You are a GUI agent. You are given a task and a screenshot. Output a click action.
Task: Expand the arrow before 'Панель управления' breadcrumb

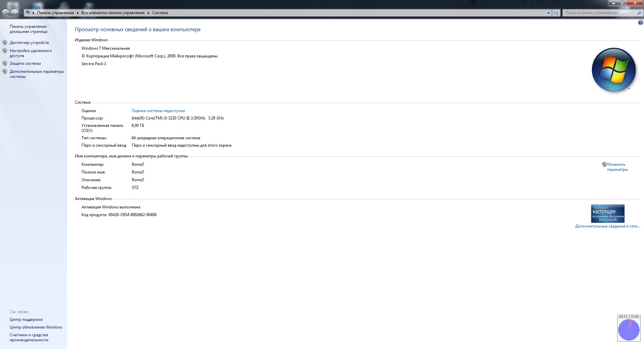pos(34,13)
